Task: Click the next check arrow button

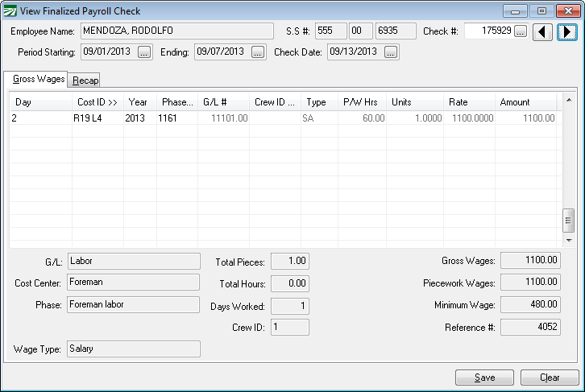Action: (x=567, y=31)
